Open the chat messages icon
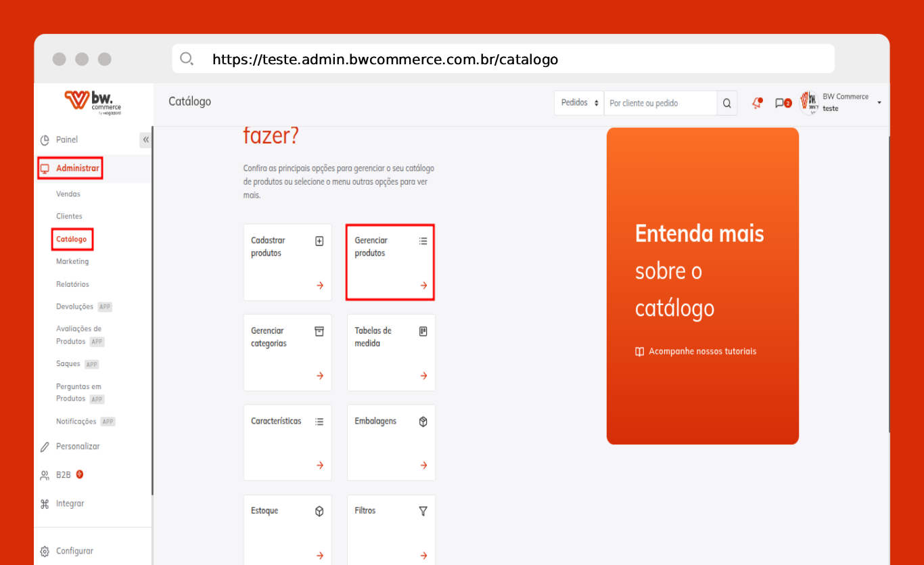The height and width of the screenshot is (565, 924). click(x=782, y=103)
